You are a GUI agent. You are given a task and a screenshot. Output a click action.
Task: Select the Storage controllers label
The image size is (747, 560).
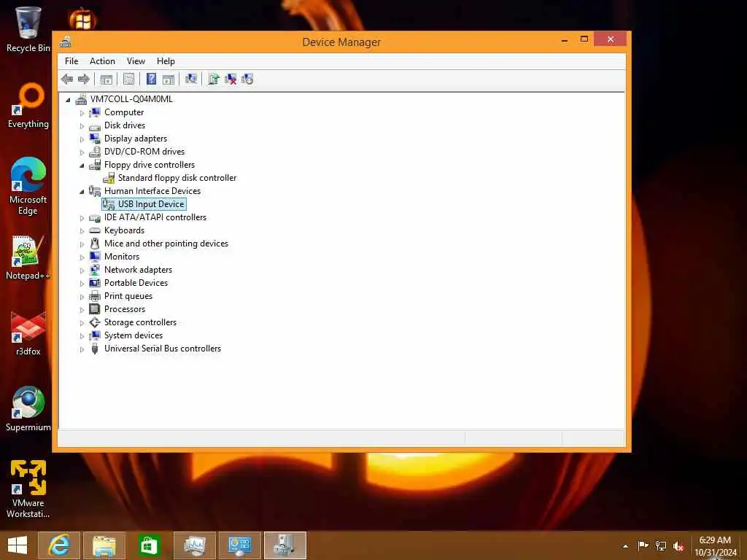click(x=140, y=322)
